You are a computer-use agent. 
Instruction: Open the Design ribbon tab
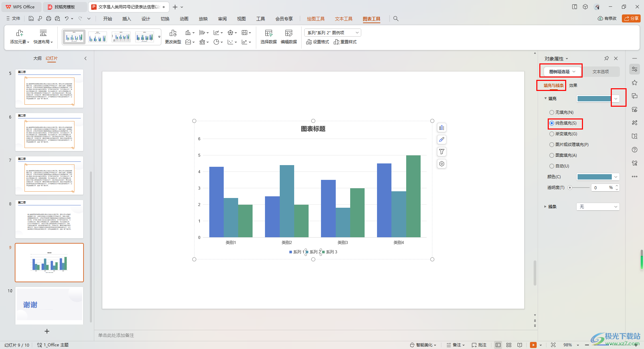(x=146, y=19)
